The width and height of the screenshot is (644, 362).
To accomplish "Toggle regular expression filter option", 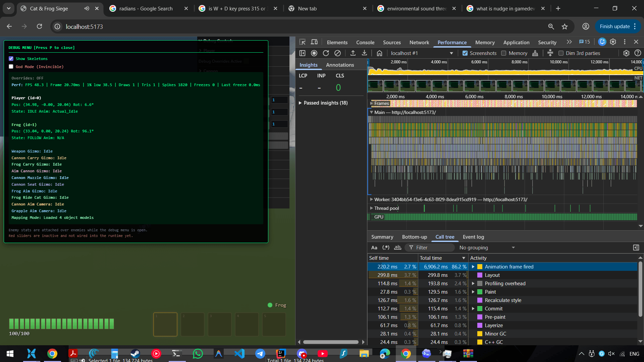I will (386, 247).
